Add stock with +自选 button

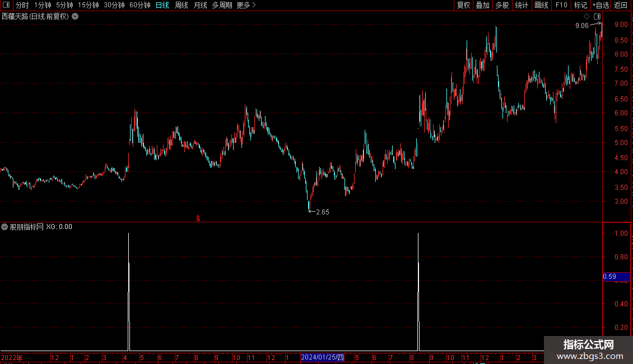point(601,5)
